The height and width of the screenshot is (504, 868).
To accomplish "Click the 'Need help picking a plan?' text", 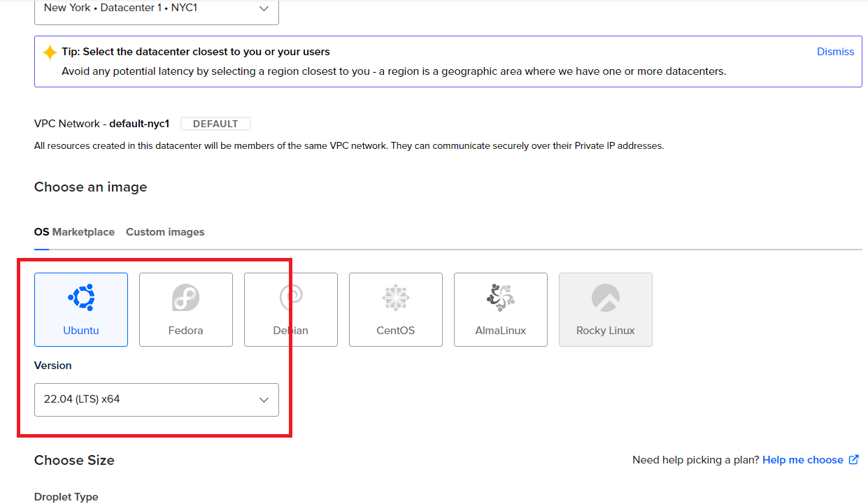I will tap(696, 460).
